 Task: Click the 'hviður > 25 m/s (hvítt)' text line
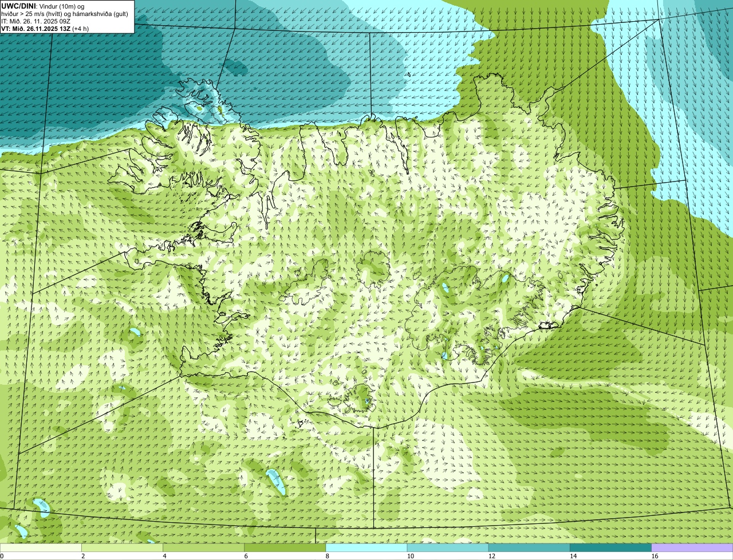(65, 14)
